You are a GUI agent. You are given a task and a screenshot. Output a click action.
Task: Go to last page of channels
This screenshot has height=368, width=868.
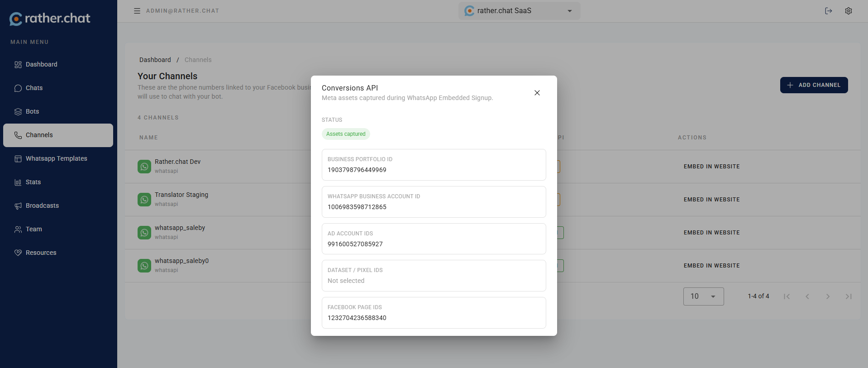point(849,296)
